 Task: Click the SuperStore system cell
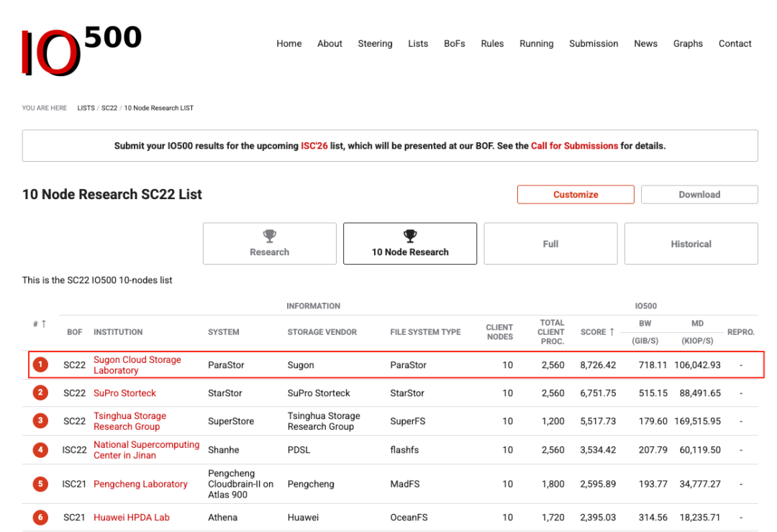231,421
